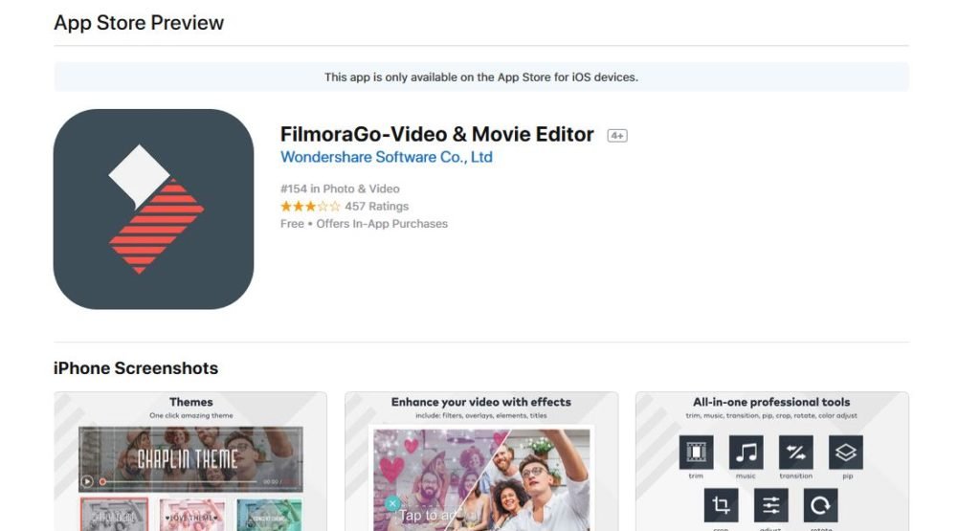Select the Chaplin theme thumbnail with red border
This screenshot has height=531, width=980.
pyautogui.click(x=114, y=515)
